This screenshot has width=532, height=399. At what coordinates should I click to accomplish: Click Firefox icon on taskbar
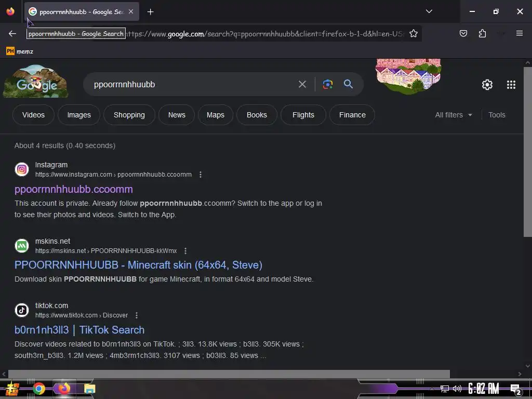click(x=64, y=389)
